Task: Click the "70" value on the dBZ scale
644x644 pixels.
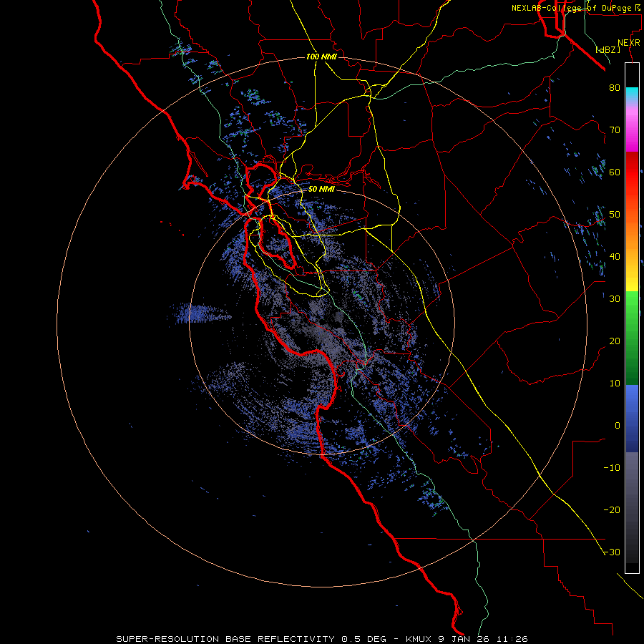Action: [615, 130]
